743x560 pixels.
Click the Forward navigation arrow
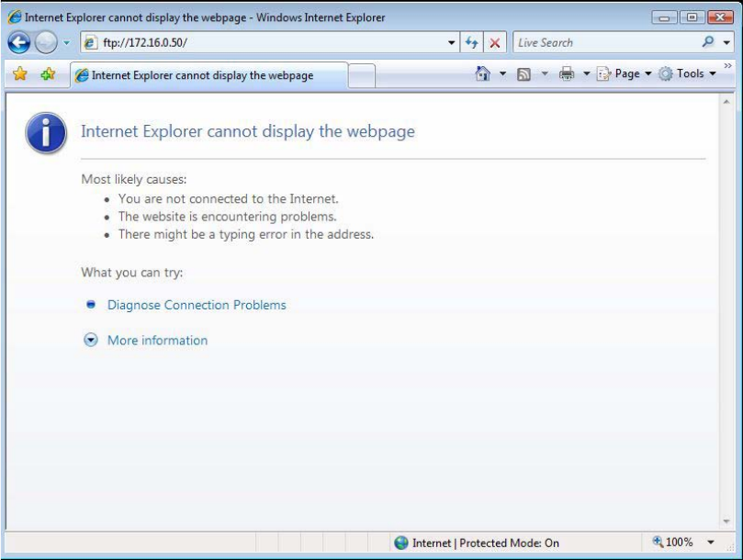pos(46,42)
